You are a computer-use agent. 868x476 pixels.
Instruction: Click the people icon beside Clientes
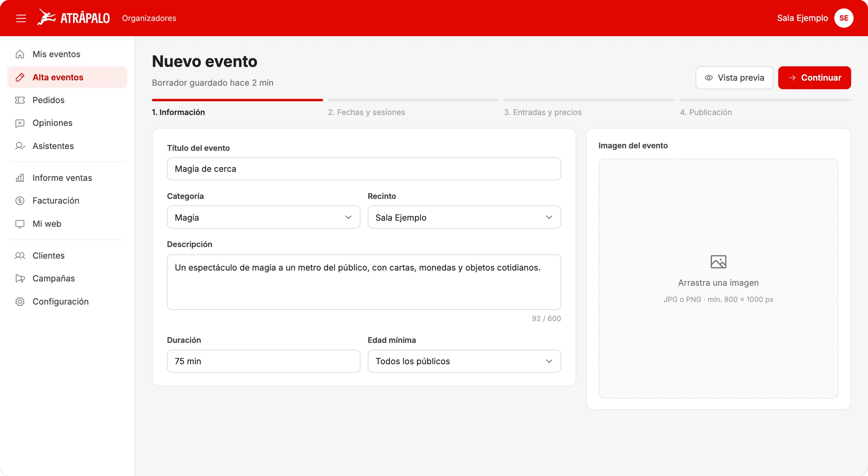[x=20, y=256]
